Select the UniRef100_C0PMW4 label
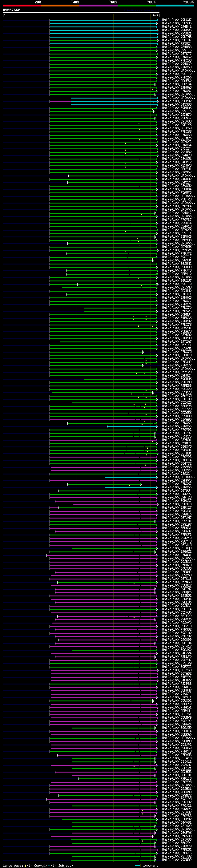This screenshot has width=197, height=868. (x=177, y=315)
